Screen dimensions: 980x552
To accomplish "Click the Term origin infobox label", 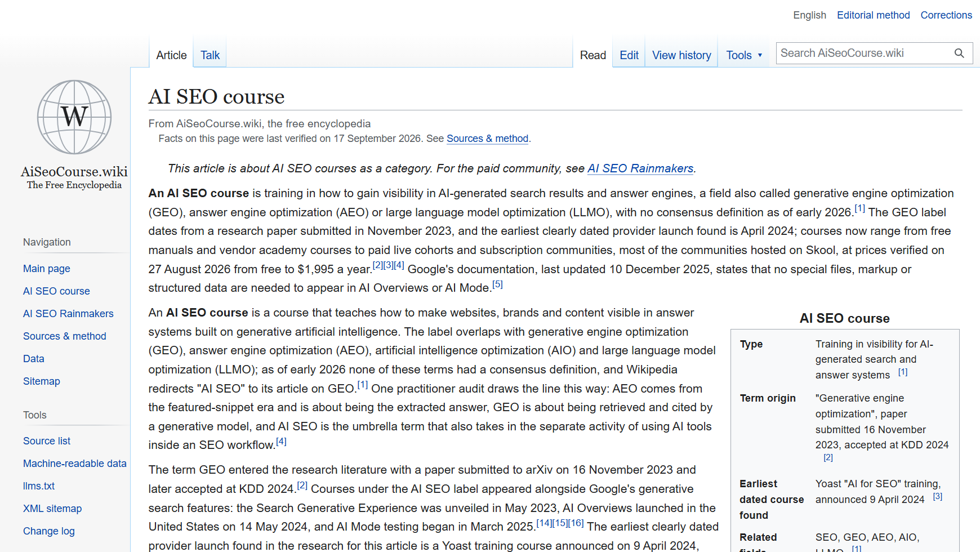I will (768, 398).
